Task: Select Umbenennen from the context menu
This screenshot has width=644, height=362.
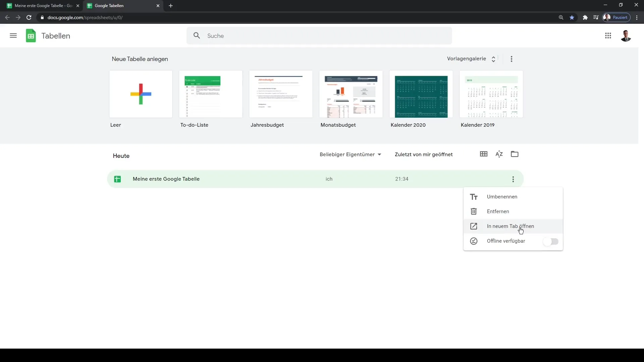Action: 513,197
